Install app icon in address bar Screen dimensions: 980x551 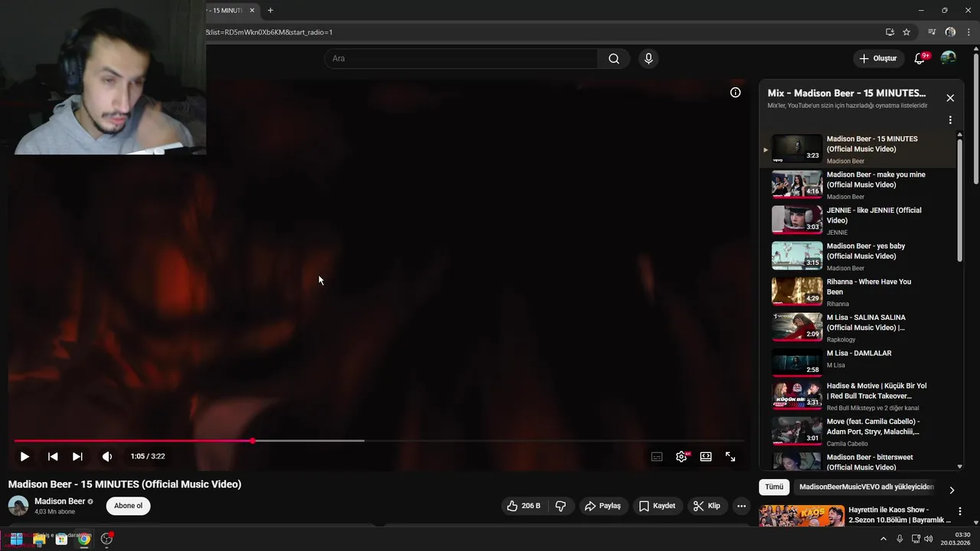(890, 32)
